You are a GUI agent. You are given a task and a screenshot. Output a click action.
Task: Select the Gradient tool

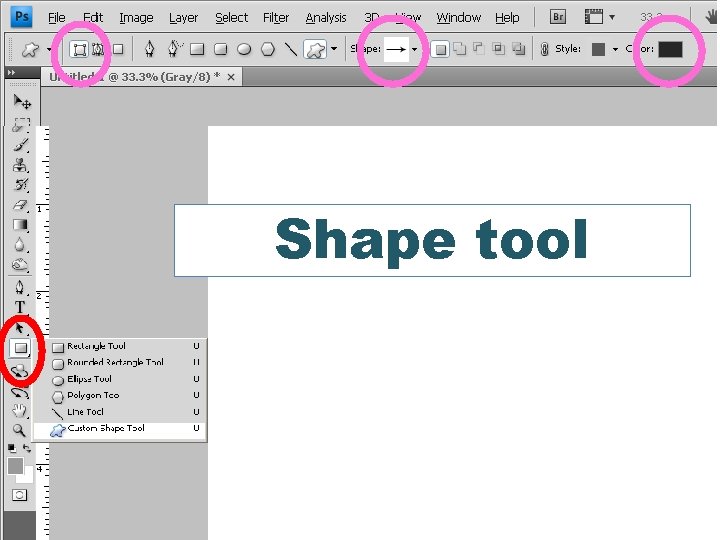coord(20,225)
